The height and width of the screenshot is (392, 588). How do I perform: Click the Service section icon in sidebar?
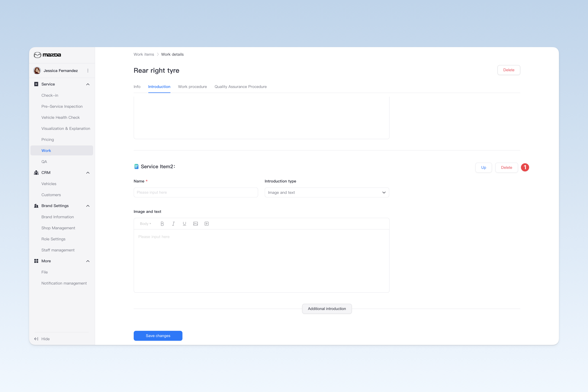[36, 84]
